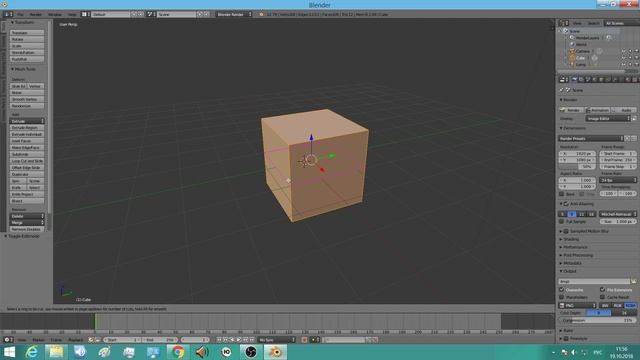
Task: Toggle the Anti-Aliasing checkbox
Action: pyautogui.click(x=566, y=204)
